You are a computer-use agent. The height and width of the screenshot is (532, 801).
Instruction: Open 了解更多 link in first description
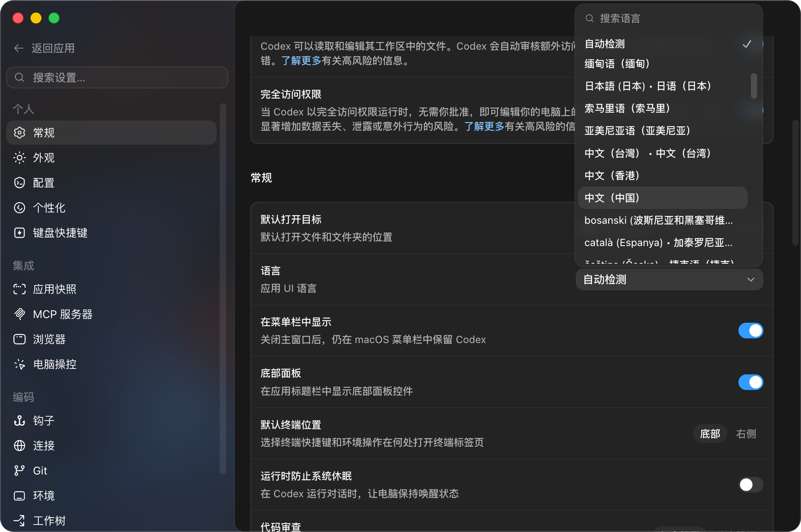tap(301, 61)
